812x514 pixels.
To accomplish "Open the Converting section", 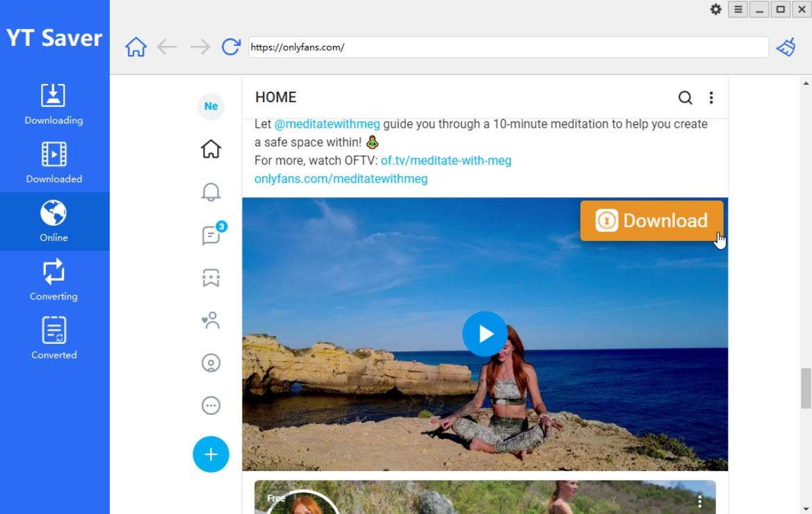I will (54, 280).
